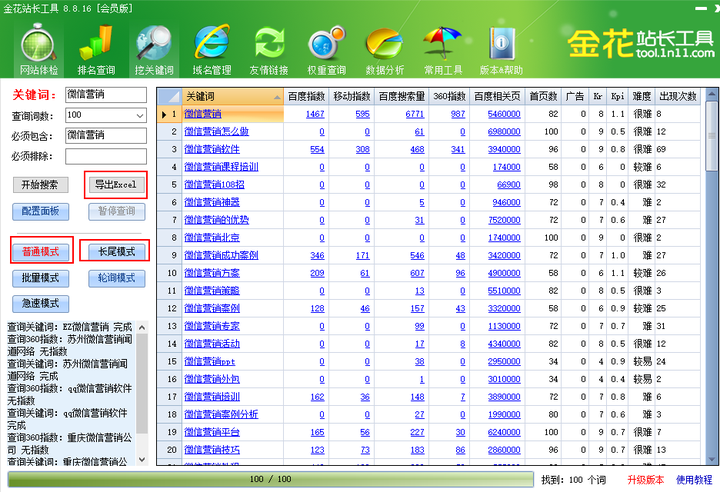Screen dimensions: 720x492
Task: Switch to 长尾模式 long-tail mode
Action: pos(117,252)
